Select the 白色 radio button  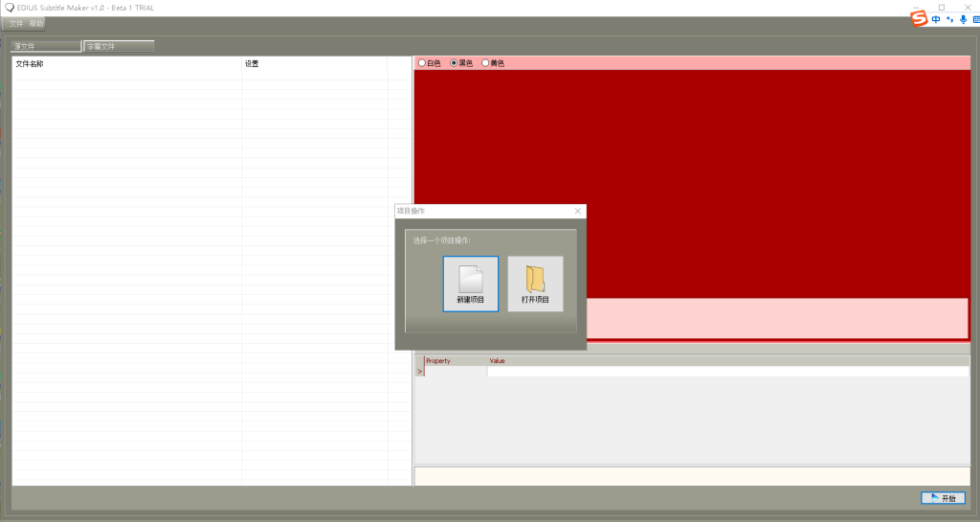pos(430,63)
